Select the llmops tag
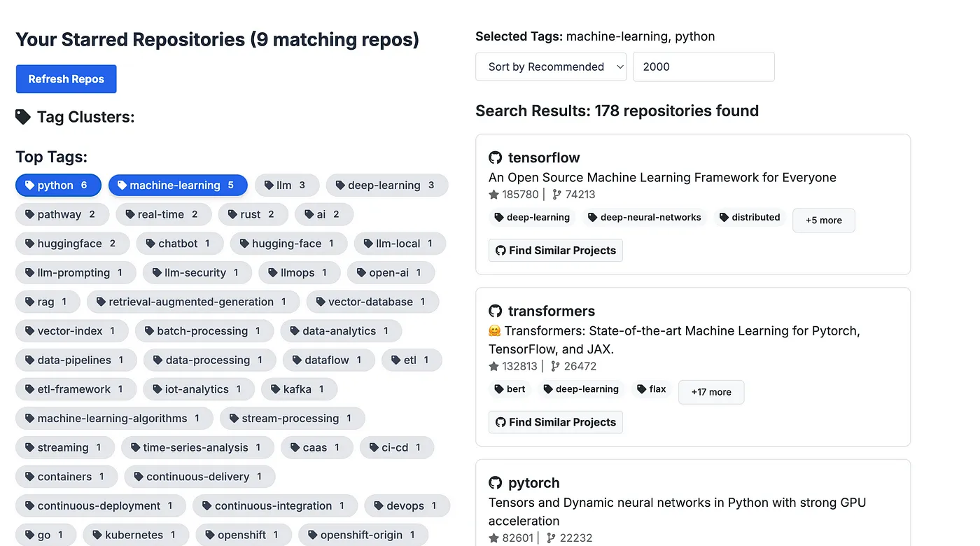The image size is (980, 546). (x=300, y=273)
